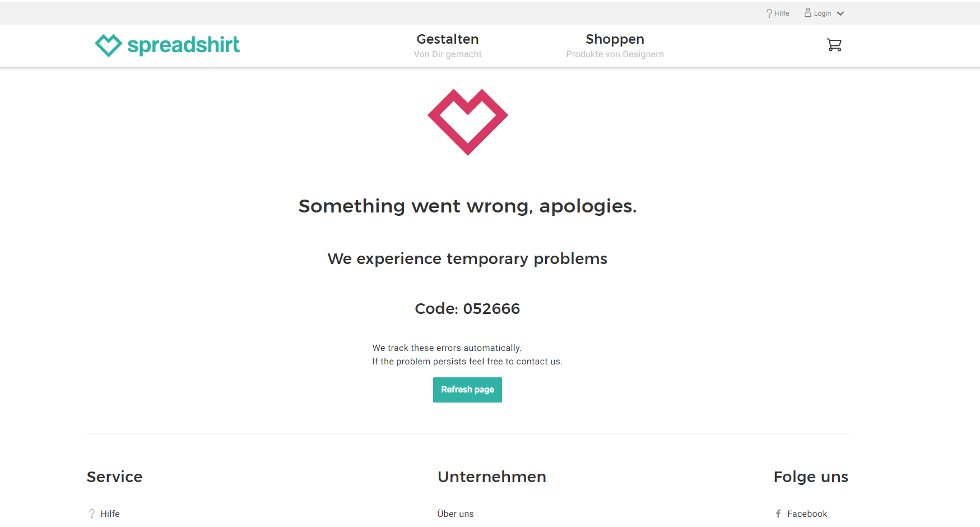The width and height of the screenshot is (980, 527).
Task: Open the Über uns footer link
Action: (x=456, y=514)
